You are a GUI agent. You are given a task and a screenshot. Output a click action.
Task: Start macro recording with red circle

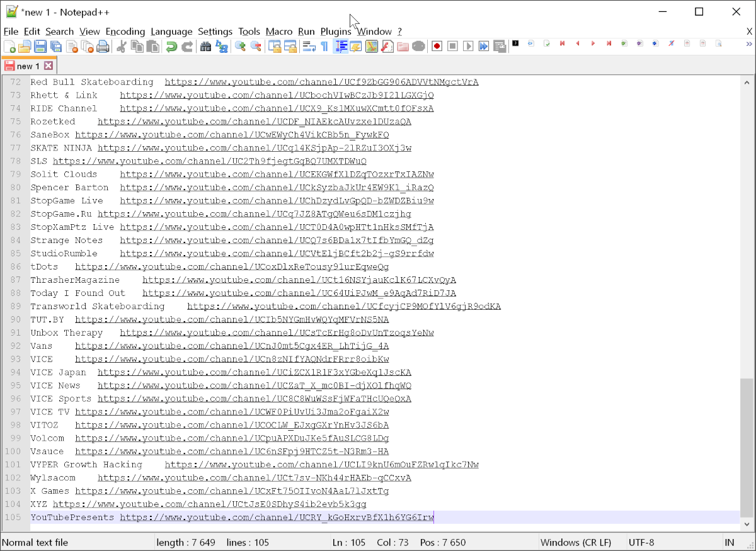coord(437,46)
